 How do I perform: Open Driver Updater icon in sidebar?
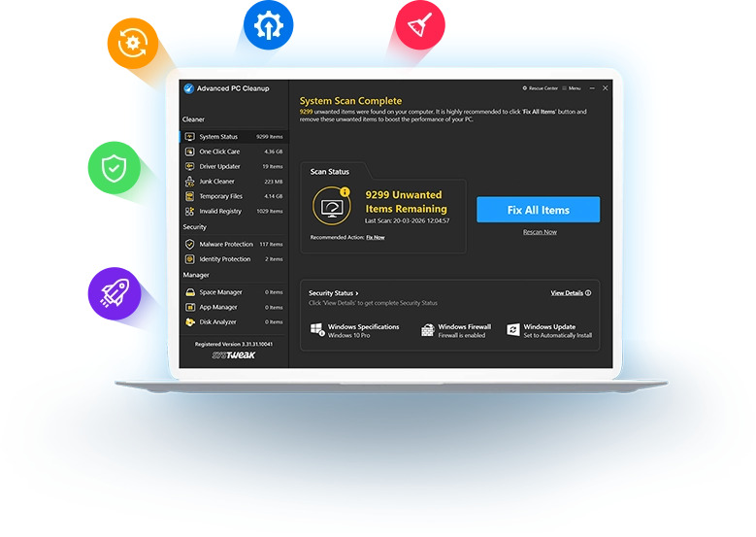[x=190, y=166]
